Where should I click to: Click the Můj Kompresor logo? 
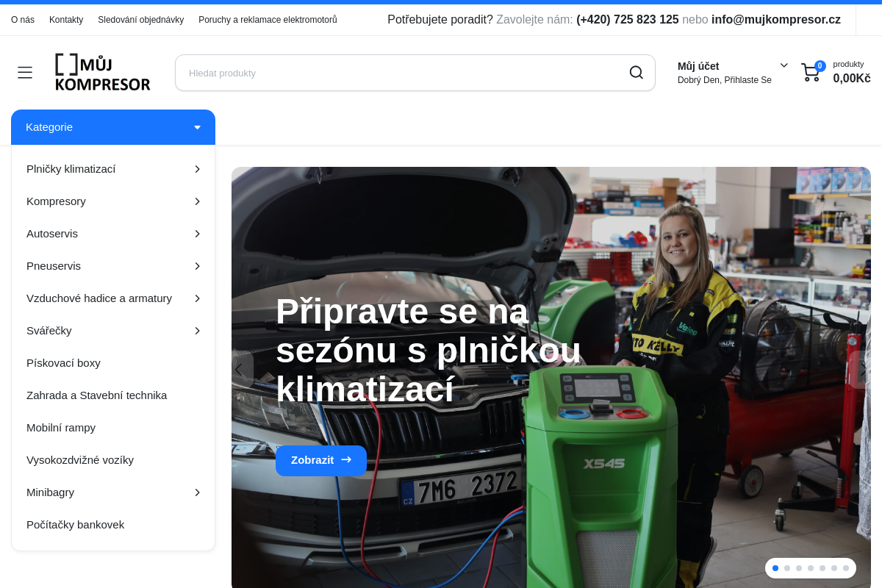coord(102,72)
